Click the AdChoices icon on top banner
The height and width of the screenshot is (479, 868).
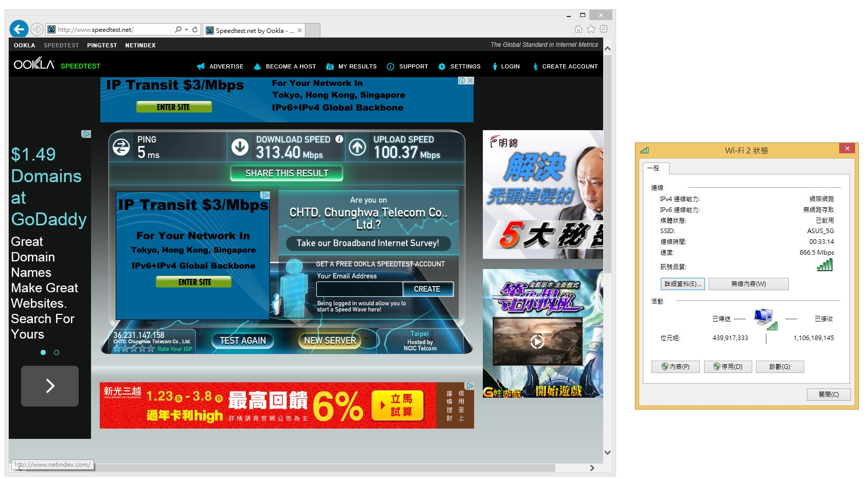[x=462, y=81]
